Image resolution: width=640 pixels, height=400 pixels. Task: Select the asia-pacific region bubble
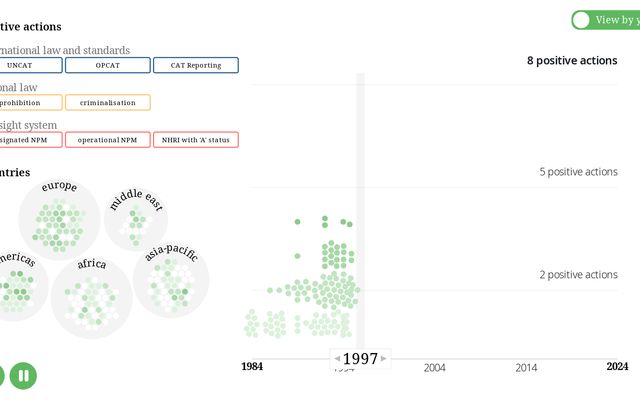click(171, 279)
